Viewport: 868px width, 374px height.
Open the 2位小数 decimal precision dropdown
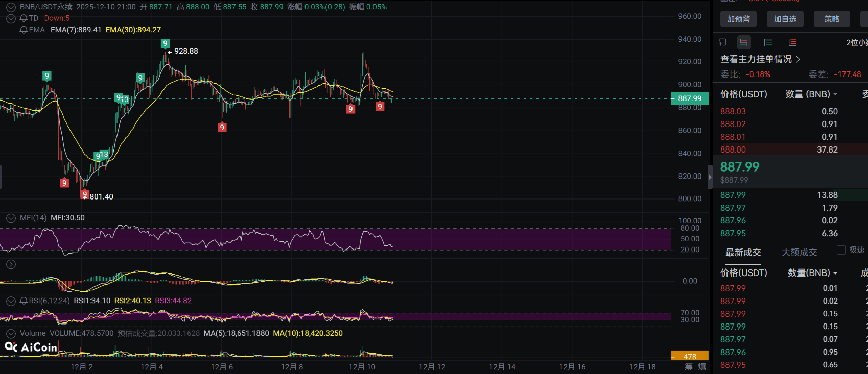pos(857,42)
